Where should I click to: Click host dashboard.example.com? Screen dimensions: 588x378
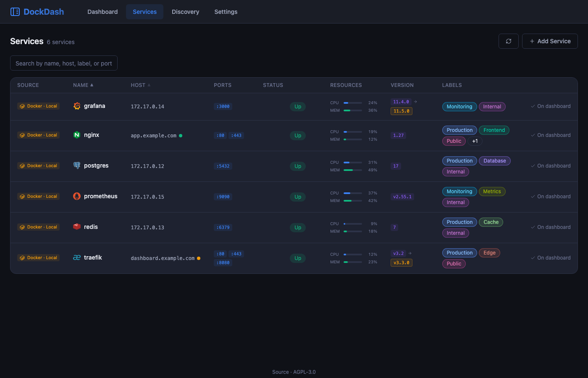(x=163, y=258)
